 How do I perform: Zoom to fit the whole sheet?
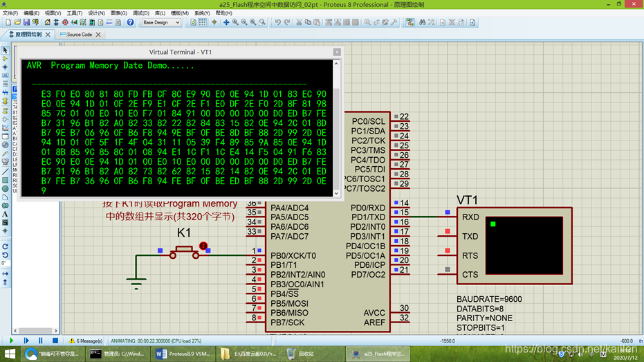[x=253, y=22]
